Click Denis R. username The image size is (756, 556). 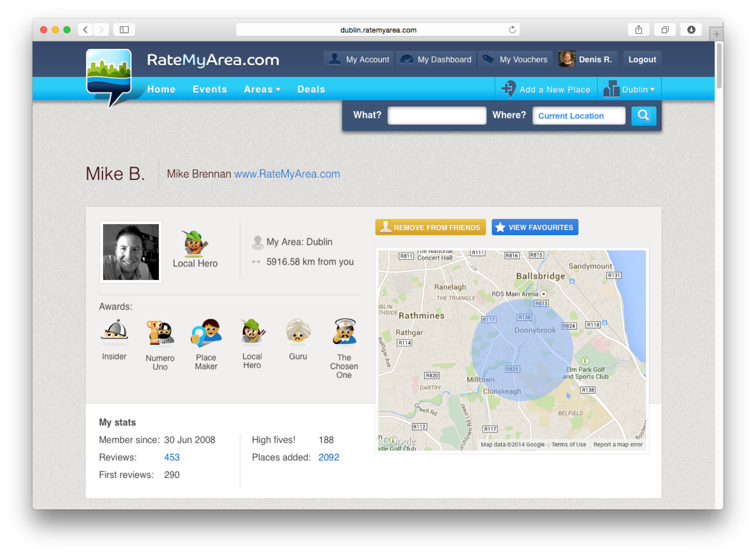[x=595, y=59]
